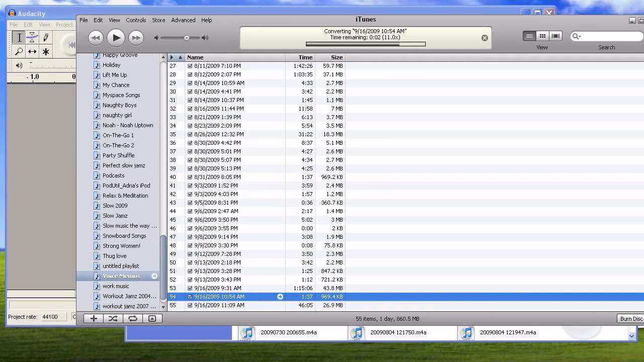Toggle shuffle button in iTunes
Viewport: 644px width, 362px height.
113,318
